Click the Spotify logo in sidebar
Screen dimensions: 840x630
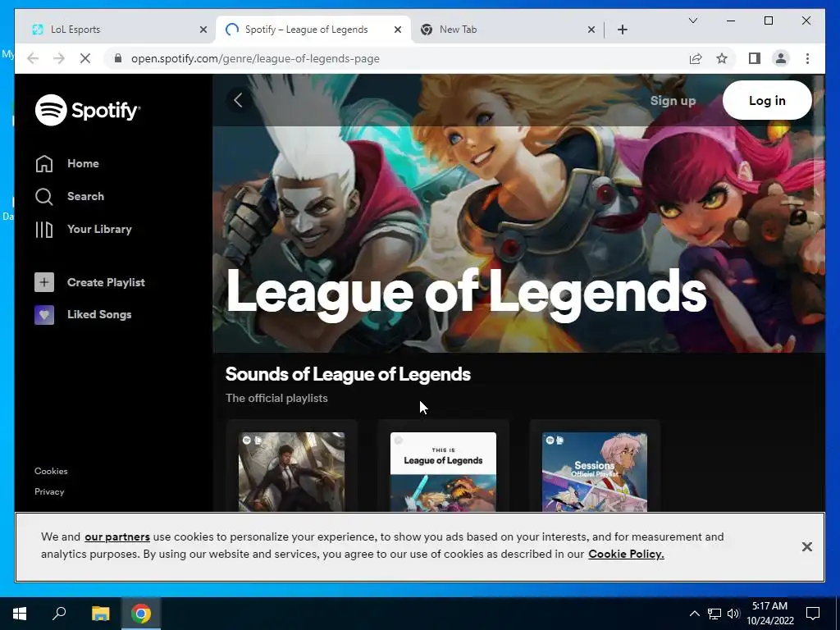87,110
